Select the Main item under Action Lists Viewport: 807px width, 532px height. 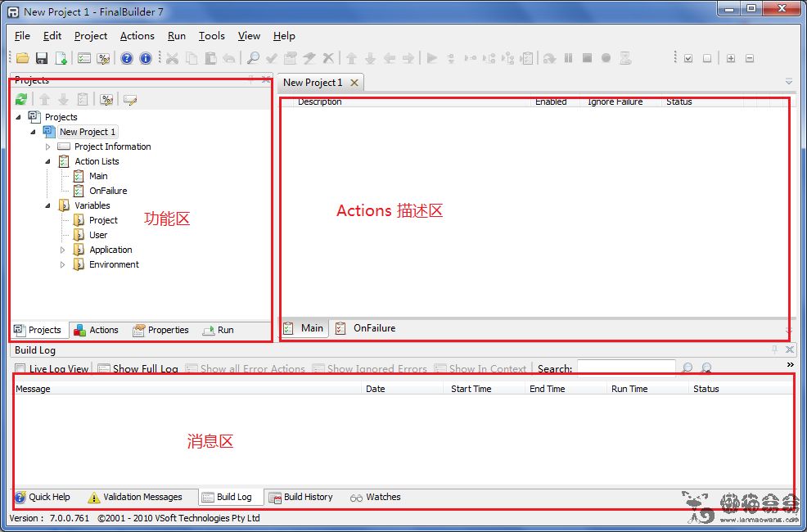pos(98,176)
